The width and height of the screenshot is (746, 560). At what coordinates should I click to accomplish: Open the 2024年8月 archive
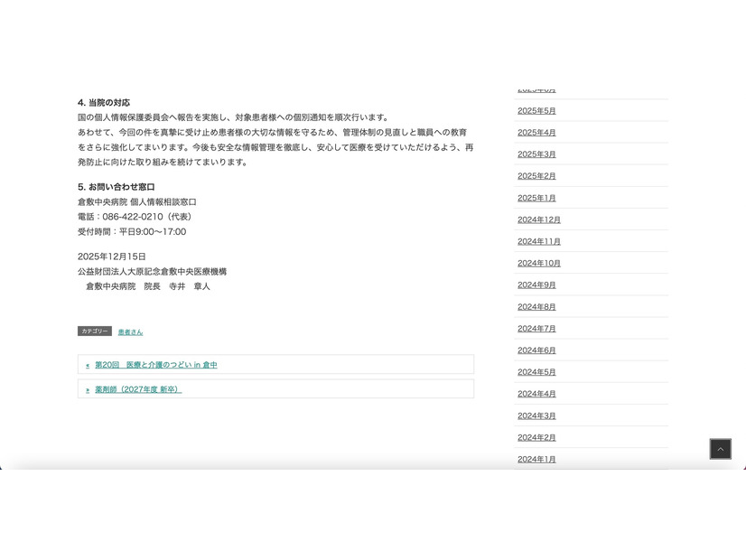(536, 307)
